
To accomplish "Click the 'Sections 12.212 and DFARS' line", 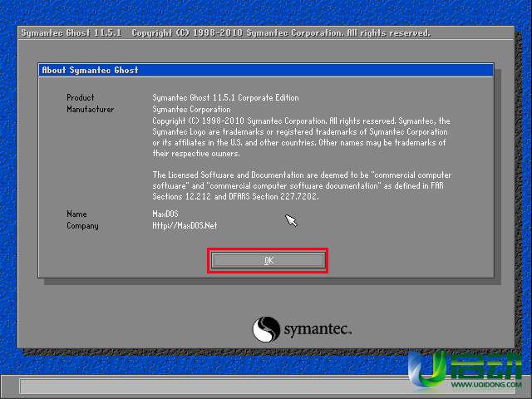I will [235, 196].
